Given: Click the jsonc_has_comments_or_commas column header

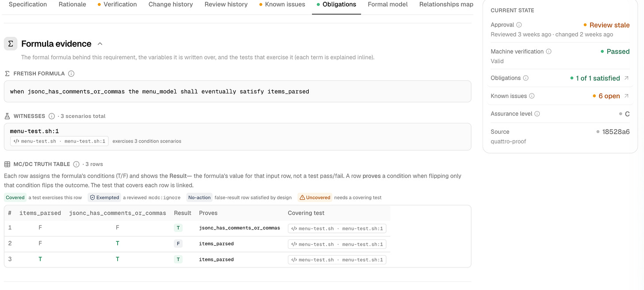Looking at the screenshot, I should tap(118, 213).
